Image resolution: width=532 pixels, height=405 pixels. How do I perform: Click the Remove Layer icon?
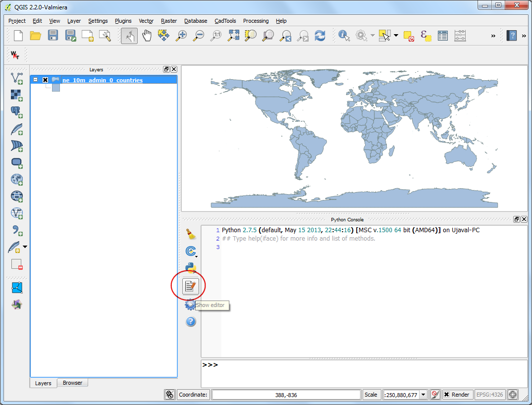(x=17, y=264)
